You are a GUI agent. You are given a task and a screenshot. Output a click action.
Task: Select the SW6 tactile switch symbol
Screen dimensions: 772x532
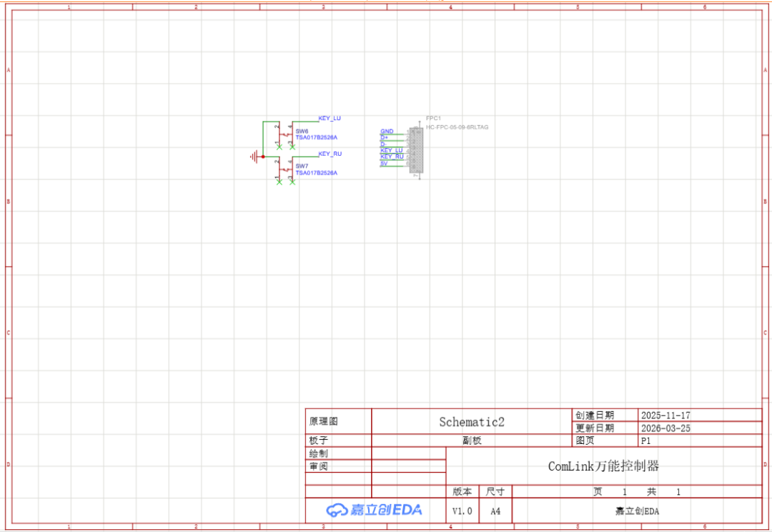(285, 135)
